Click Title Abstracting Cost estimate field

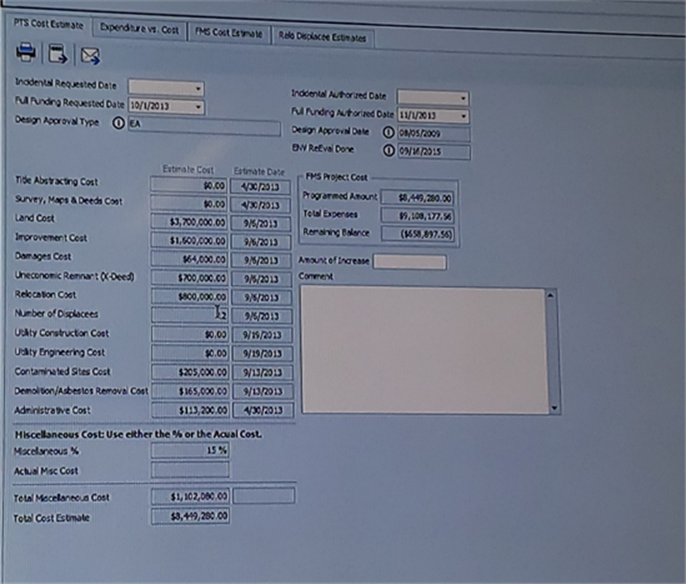(x=189, y=185)
